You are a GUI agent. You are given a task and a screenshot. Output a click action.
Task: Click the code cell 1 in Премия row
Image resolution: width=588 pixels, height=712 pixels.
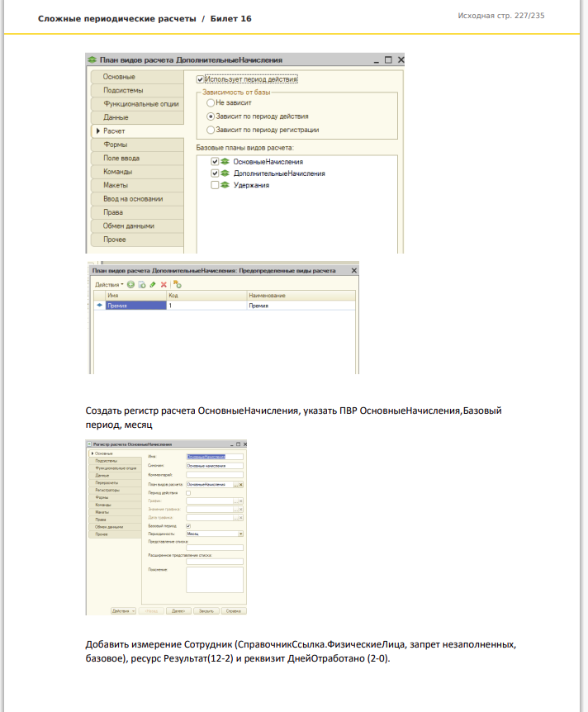(206, 306)
